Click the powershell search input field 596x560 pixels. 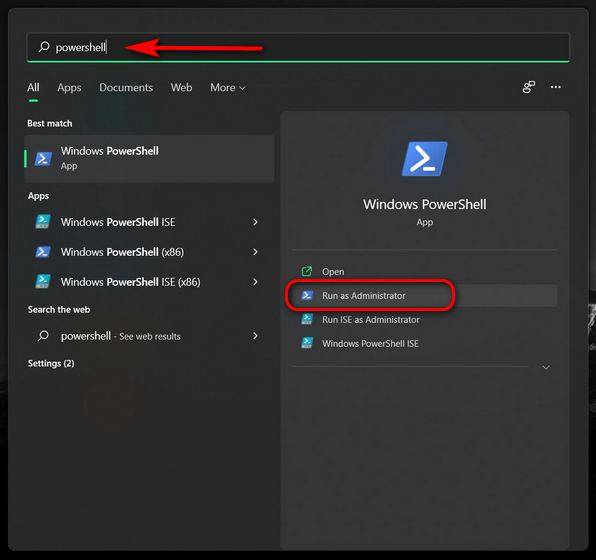[298, 48]
